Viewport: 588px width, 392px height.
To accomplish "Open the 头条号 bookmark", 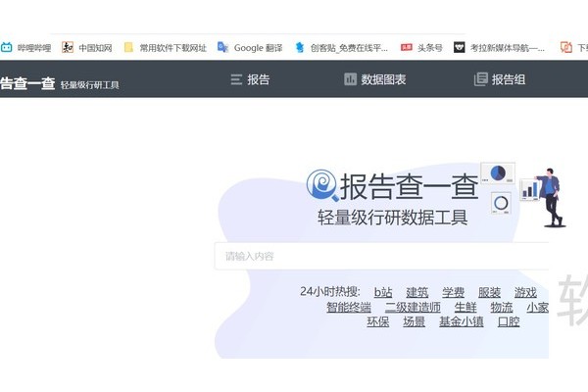I will tap(421, 48).
